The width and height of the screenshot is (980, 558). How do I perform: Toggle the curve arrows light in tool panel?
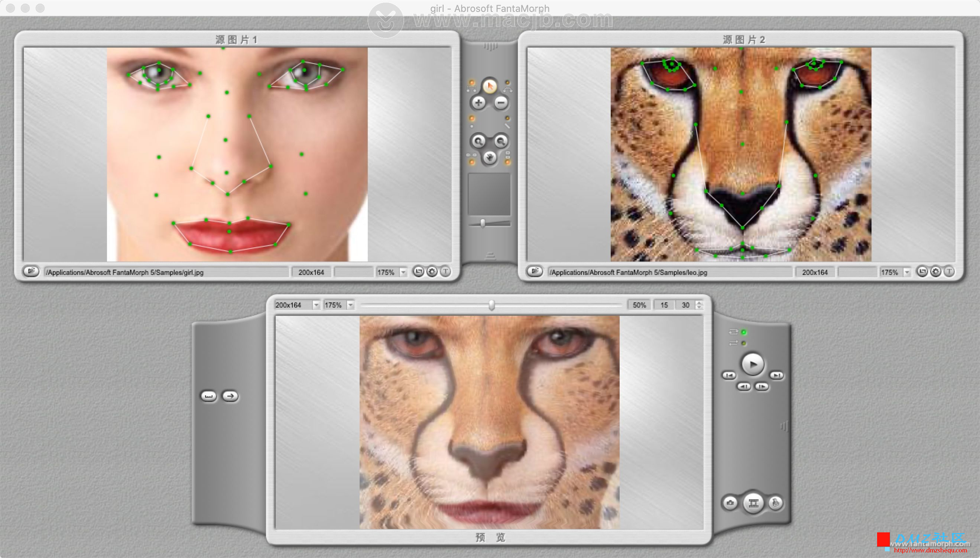coord(507,83)
